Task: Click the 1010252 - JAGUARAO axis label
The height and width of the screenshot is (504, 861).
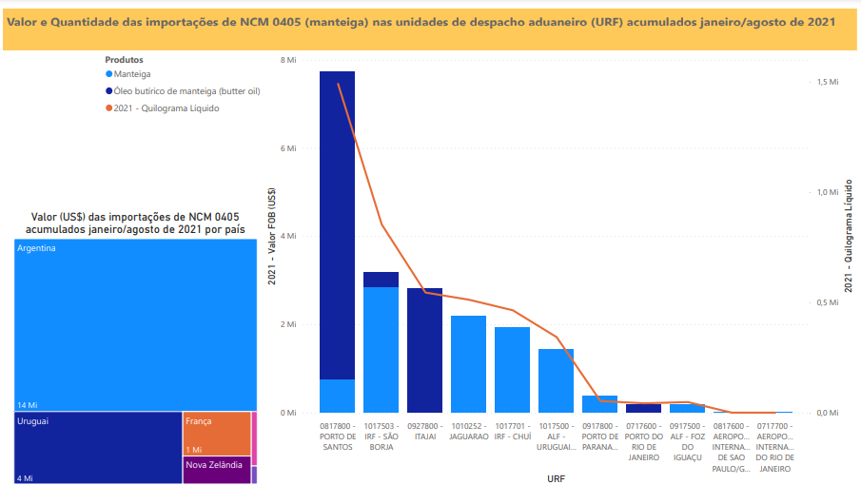Action: click(468, 431)
